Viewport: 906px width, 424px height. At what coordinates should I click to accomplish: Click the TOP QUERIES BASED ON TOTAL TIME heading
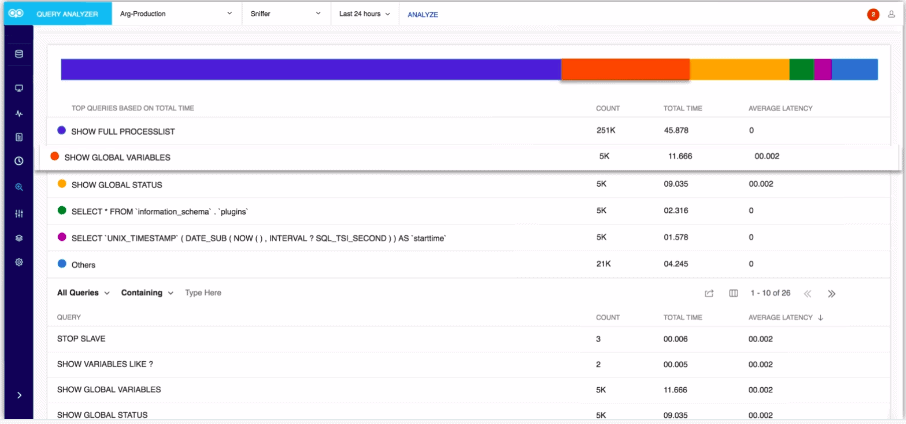coord(133,108)
